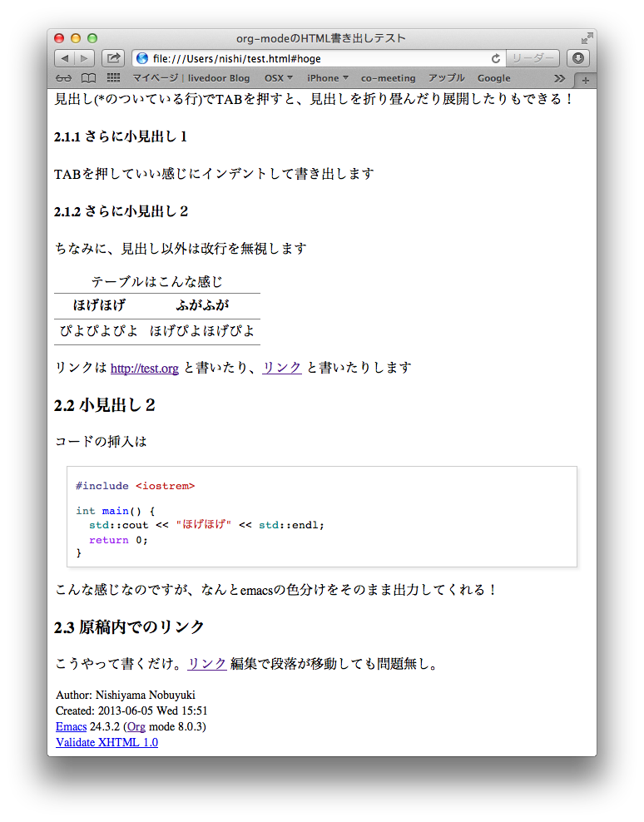Show Downloads using the download arrow icon
This screenshot has height=822, width=644.
(x=578, y=58)
